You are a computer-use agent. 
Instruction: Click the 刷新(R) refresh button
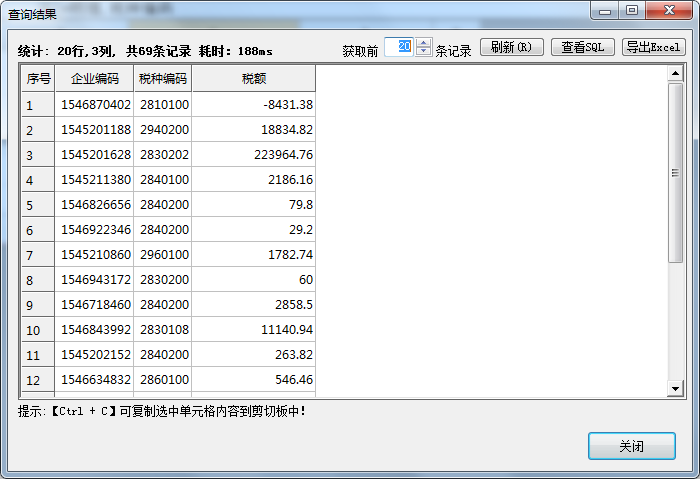click(512, 47)
